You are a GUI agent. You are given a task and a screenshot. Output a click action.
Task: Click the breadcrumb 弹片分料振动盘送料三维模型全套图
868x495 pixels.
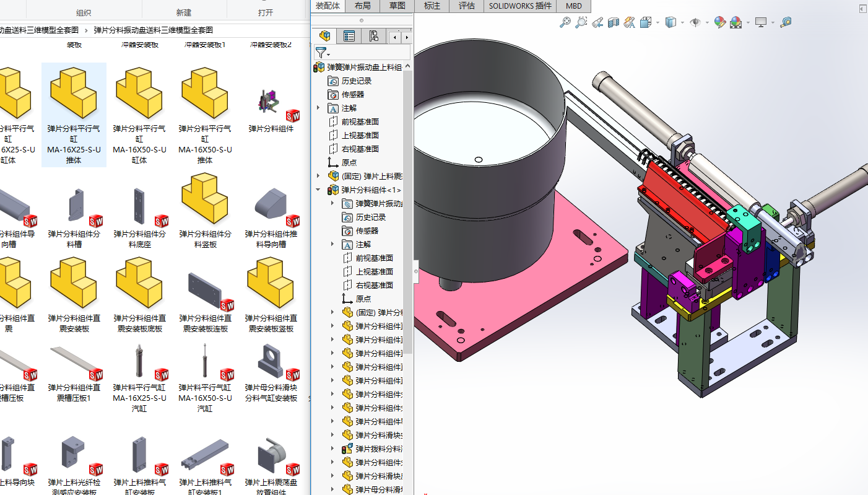(x=153, y=30)
